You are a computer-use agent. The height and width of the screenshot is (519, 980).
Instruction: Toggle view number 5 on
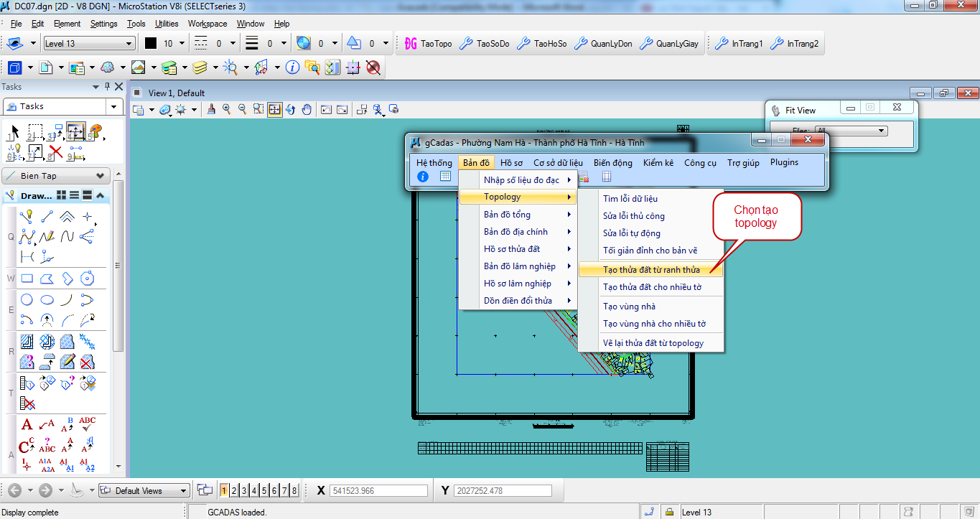(264, 491)
